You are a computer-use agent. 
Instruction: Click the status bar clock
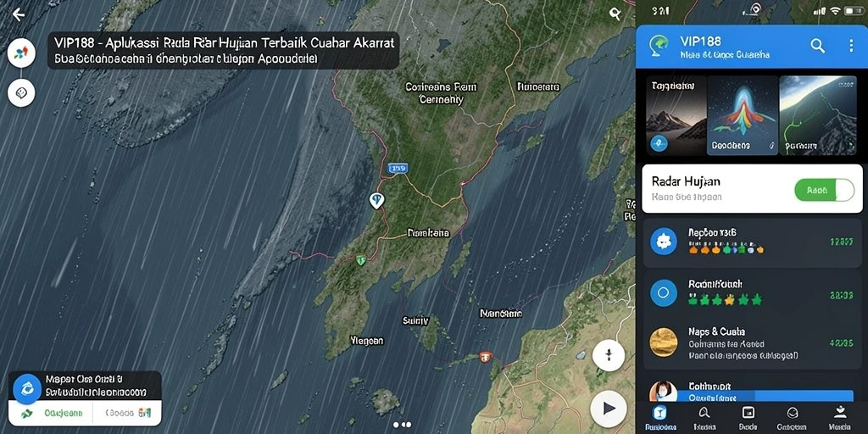[660, 11]
